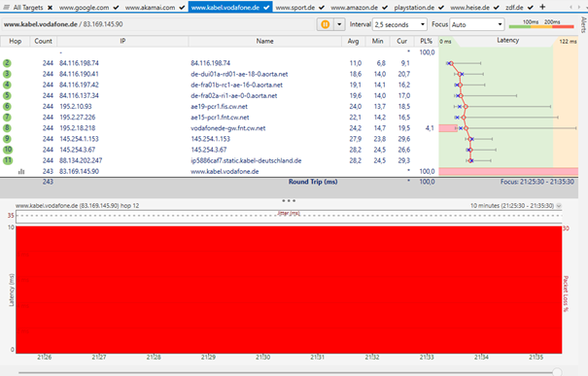The image size is (588, 376).
Task: Sort by the IP column header
Action: coord(122,41)
